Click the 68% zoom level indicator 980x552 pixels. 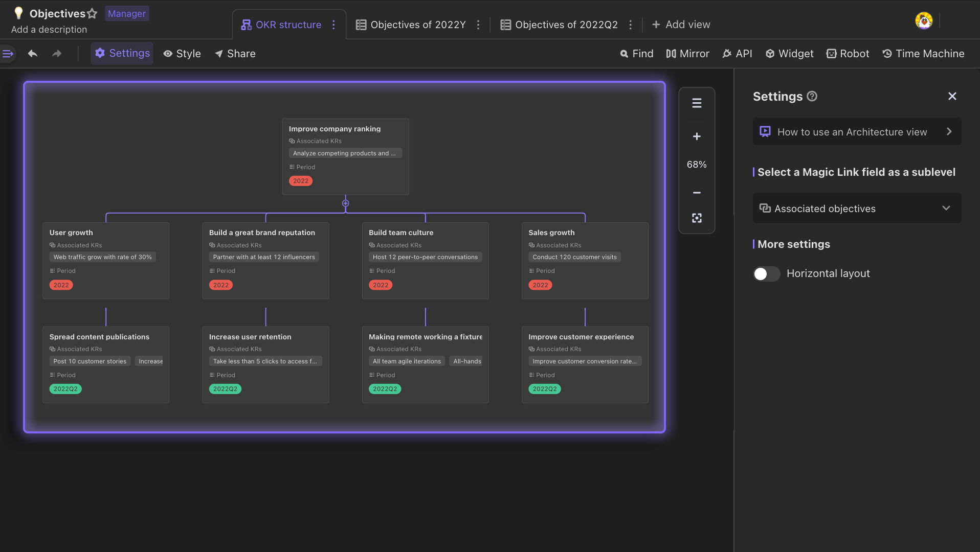point(697,165)
